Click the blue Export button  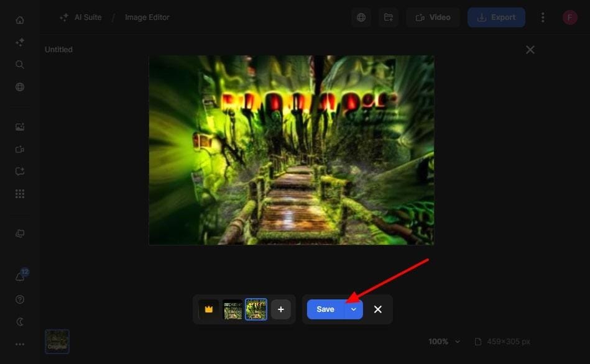point(496,17)
